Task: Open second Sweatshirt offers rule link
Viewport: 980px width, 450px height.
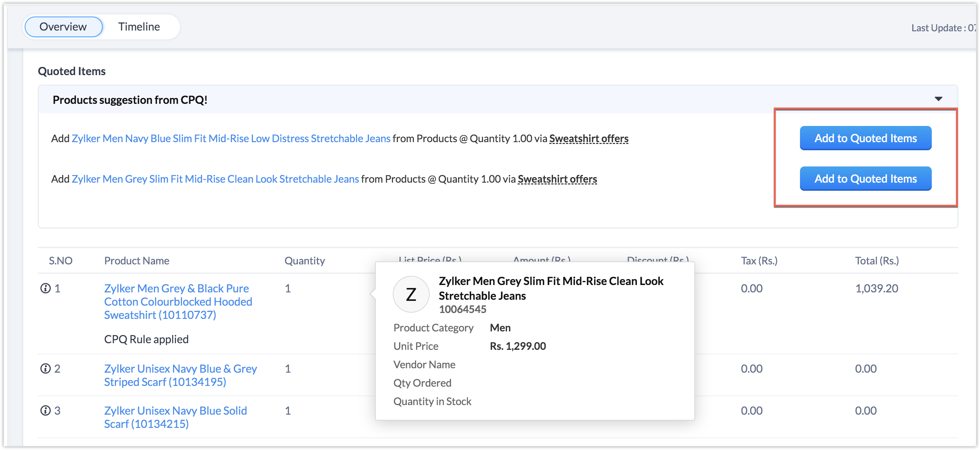Action: pos(557,179)
